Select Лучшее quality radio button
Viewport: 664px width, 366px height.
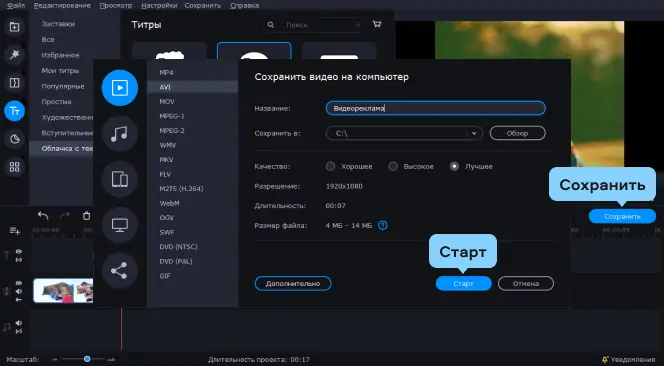click(x=454, y=166)
